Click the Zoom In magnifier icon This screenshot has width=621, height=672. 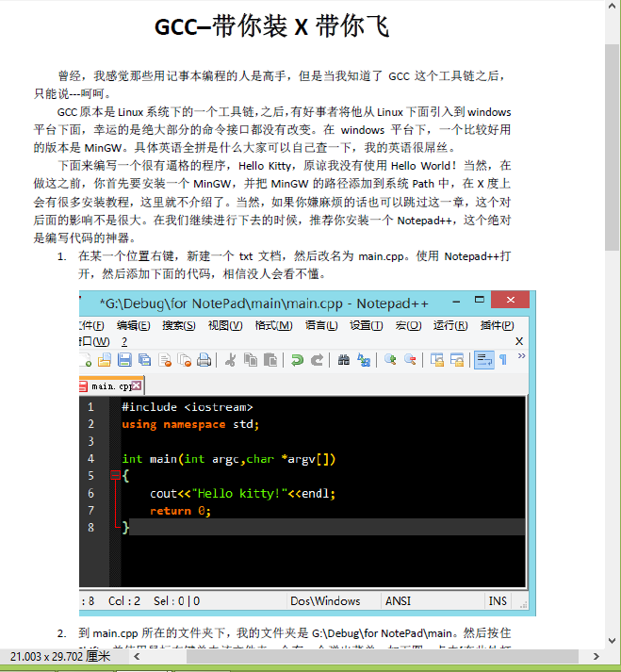[390, 360]
